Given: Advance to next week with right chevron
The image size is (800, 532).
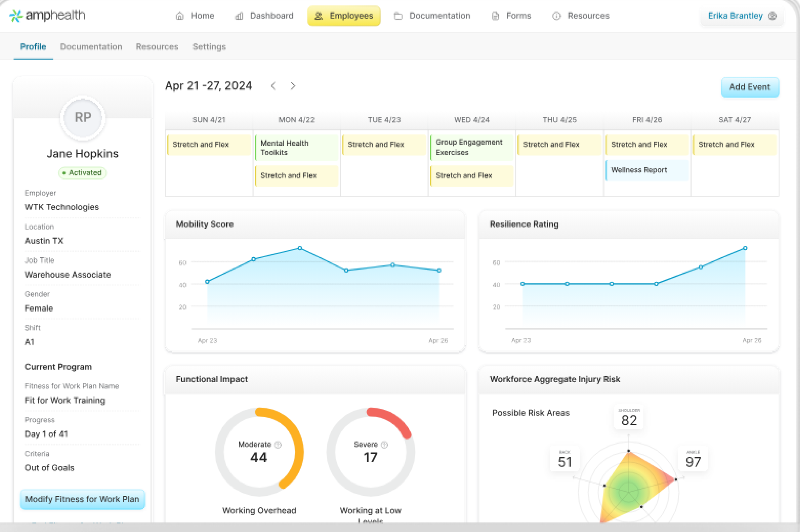Looking at the screenshot, I should 293,86.
